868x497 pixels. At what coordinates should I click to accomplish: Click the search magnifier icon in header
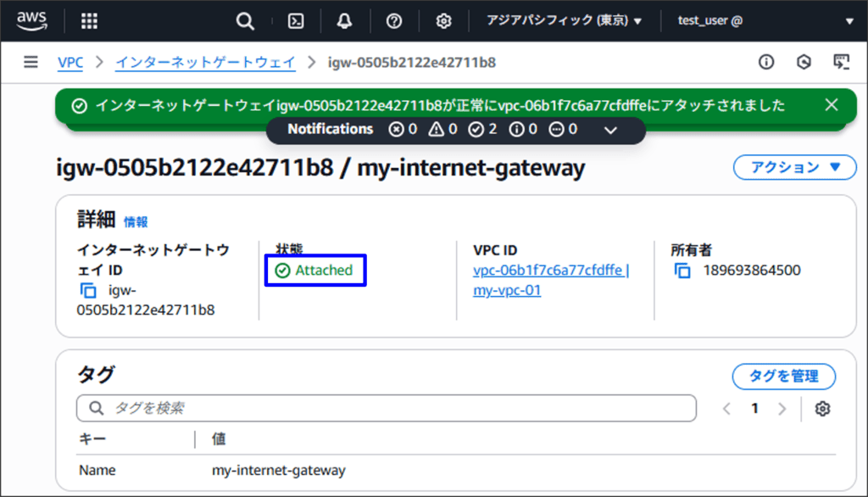[245, 21]
